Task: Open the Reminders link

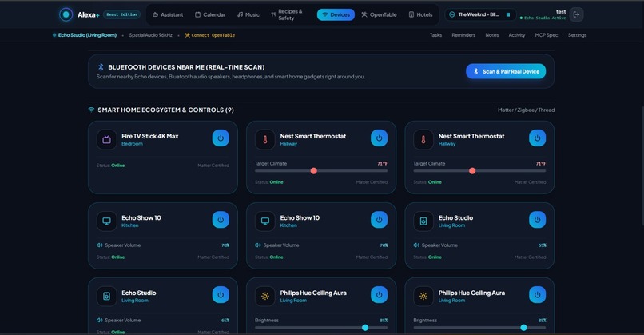Action: (x=463, y=35)
